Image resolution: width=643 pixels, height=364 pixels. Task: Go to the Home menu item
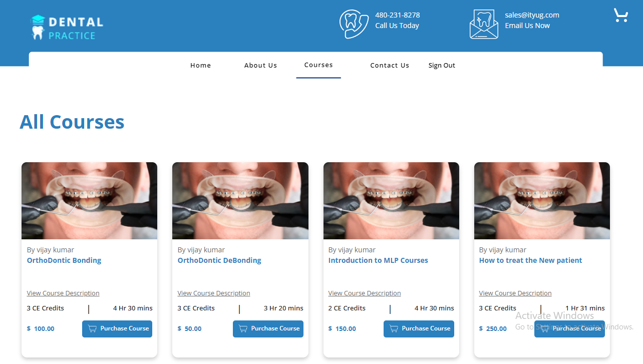tap(200, 66)
